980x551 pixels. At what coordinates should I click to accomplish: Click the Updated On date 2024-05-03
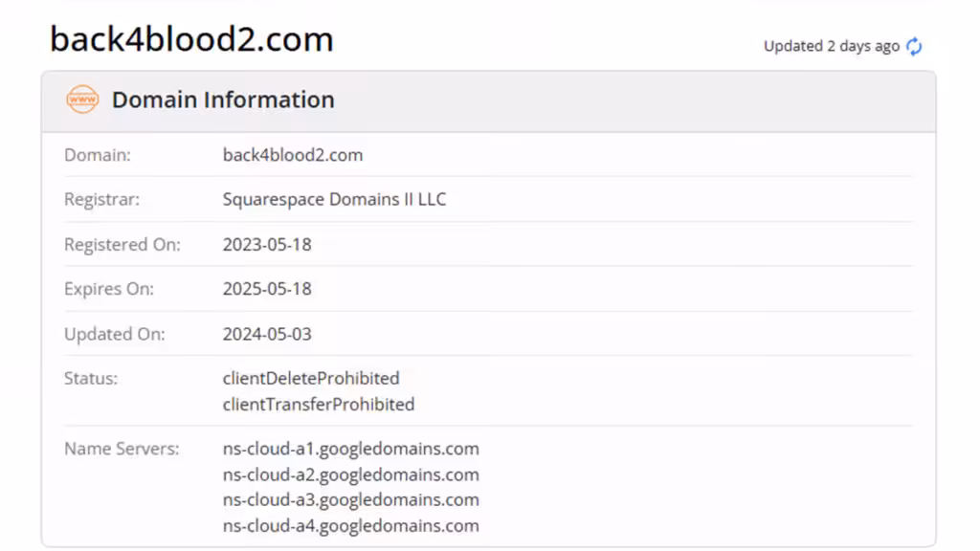pyautogui.click(x=267, y=334)
